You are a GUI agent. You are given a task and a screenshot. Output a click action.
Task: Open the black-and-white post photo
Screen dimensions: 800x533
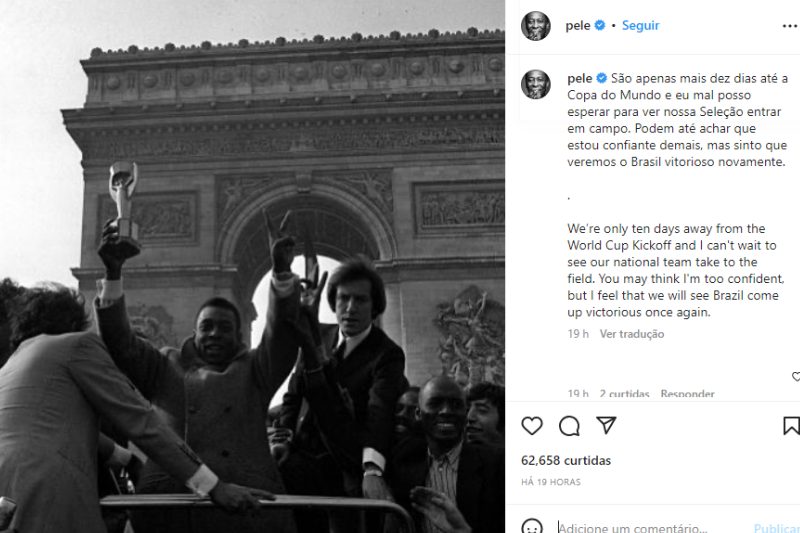tap(253, 266)
